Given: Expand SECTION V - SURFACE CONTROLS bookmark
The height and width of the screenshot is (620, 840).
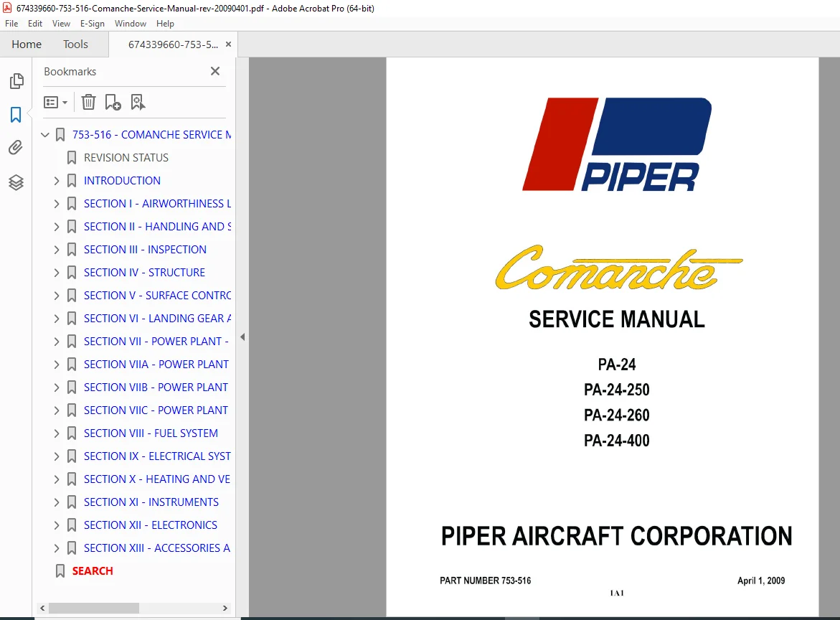Looking at the screenshot, I should [57, 296].
